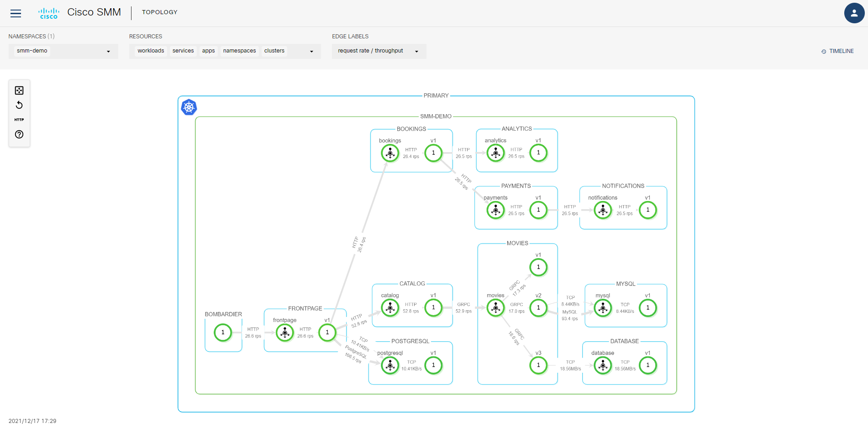Click the PAYMENTS group label

516,186
